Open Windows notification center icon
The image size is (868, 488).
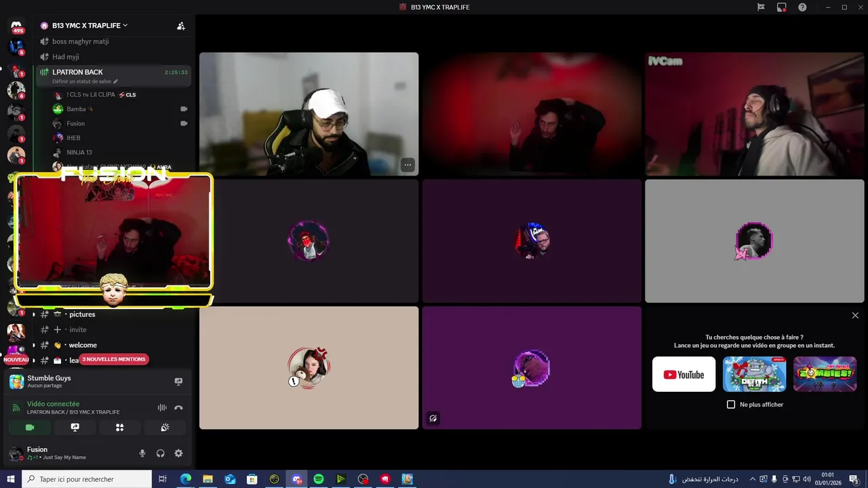[854, 479]
